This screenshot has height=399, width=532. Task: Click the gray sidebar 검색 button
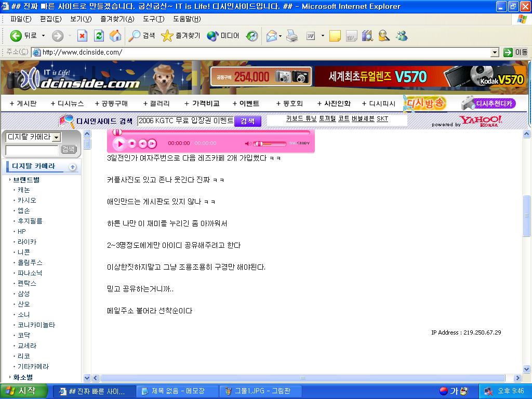(x=69, y=150)
